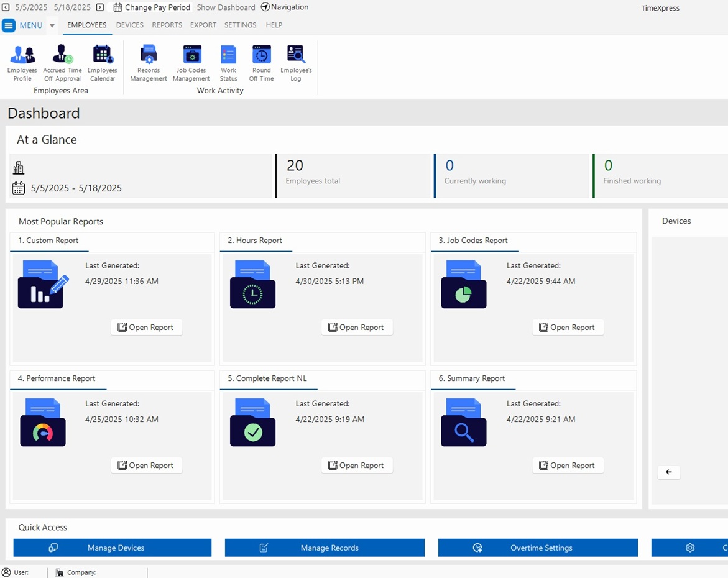Screen dimensions: 728x578
Task: Open Report for Custom Report
Action: click(x=147, y=328)
